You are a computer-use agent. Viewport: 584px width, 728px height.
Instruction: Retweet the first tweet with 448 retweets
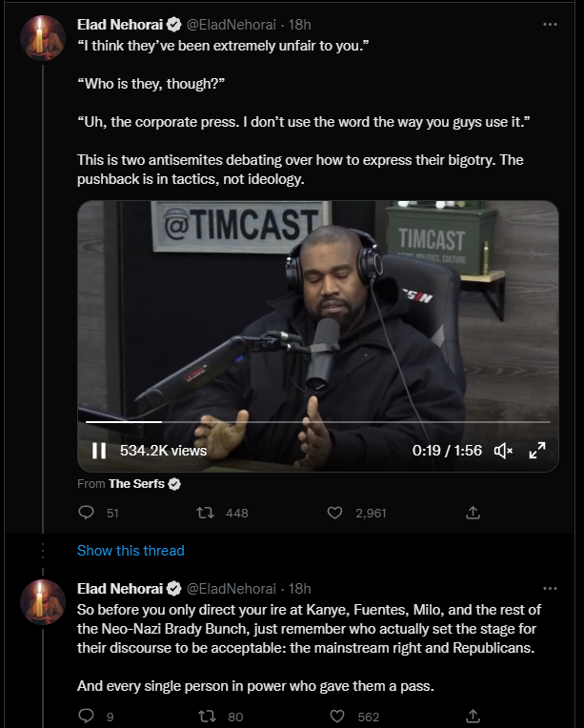203,513
